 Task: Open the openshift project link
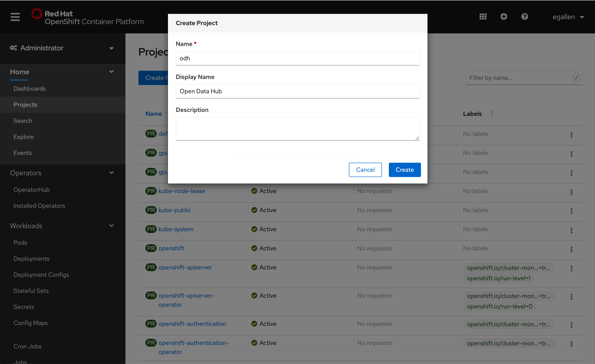[x=171, y=248]
